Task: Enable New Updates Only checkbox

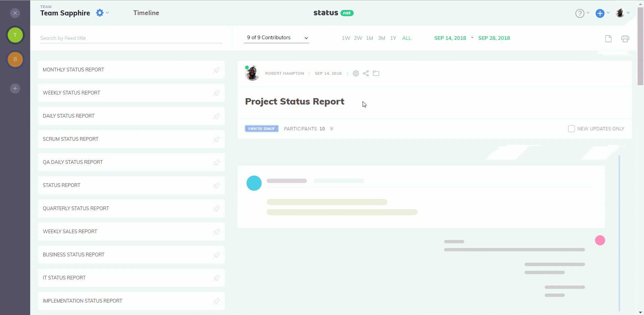Action: [x=572, y=129]
